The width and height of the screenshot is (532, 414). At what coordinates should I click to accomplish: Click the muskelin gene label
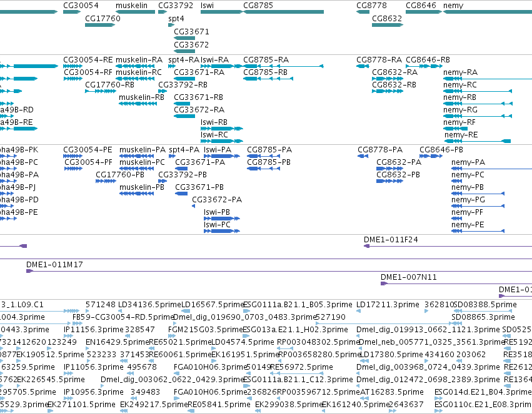[x=131, y=6]
